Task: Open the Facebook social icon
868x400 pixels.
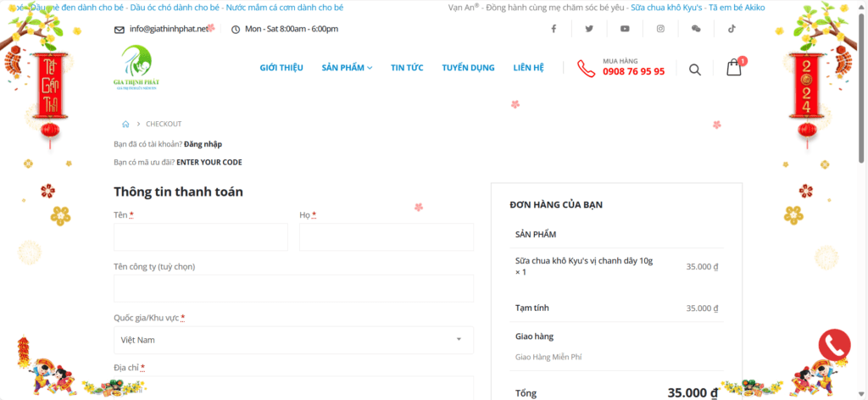Action: coord(554,29)
